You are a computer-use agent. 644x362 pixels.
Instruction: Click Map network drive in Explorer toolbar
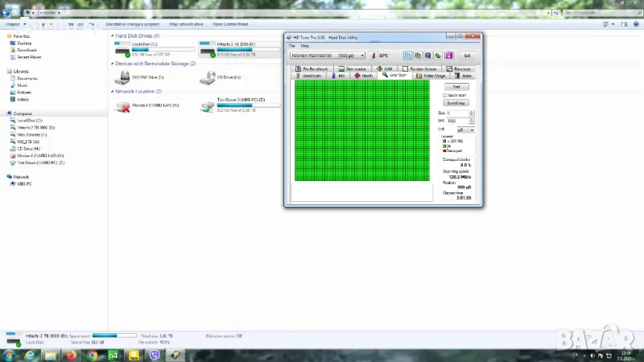tap(187, 24)
